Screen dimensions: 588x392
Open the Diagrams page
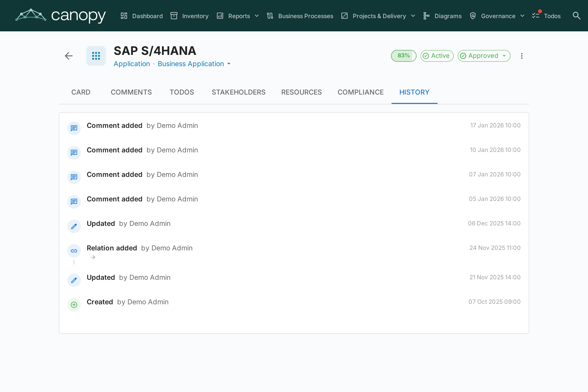[x=448, y=16]
